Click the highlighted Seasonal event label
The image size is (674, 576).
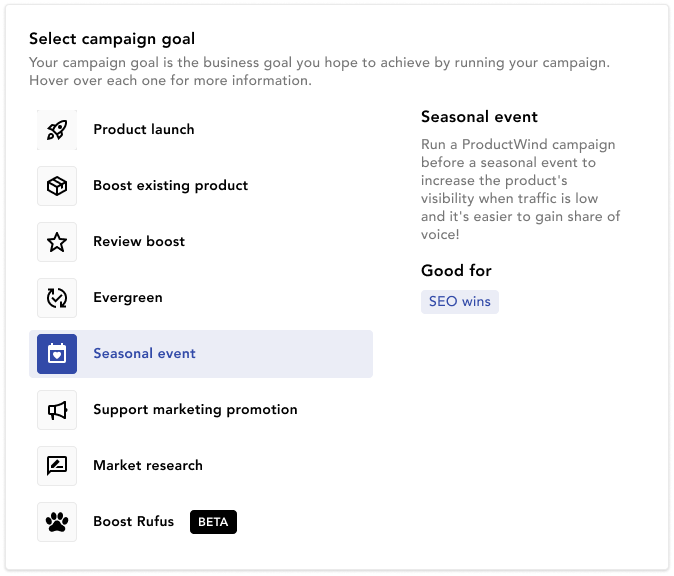click(x=144, y=353)
